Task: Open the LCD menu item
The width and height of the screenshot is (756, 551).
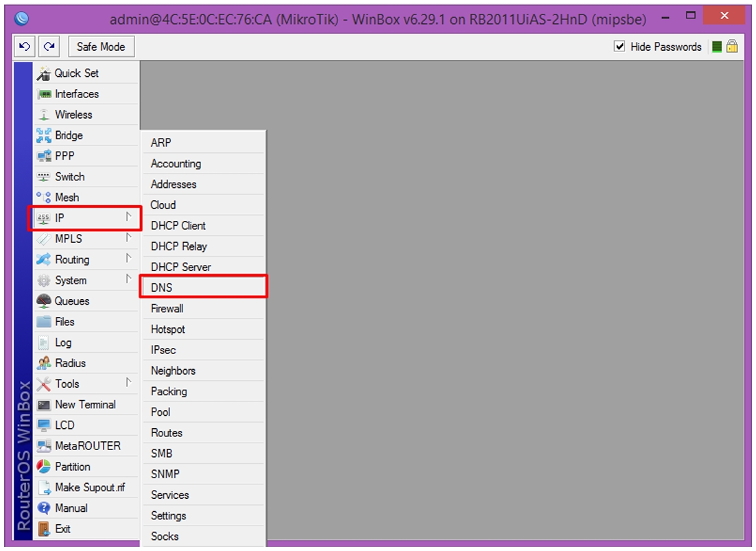Action: coord(87,425)
